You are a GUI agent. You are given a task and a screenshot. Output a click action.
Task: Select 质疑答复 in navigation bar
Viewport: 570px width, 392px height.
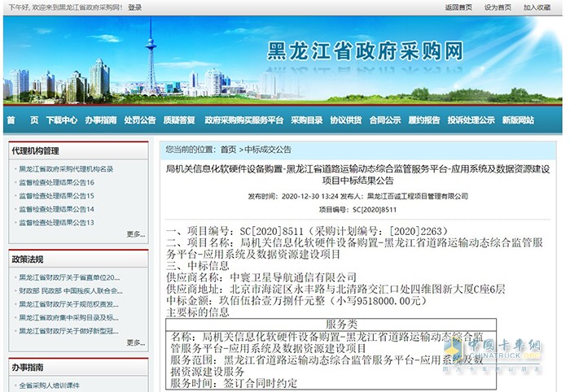click(179, 120)
